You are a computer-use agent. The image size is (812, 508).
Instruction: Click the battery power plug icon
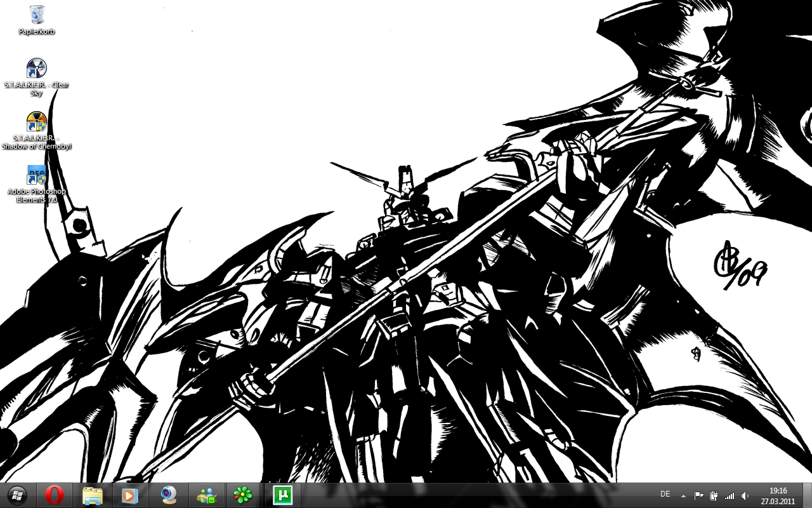click(714, 496)
